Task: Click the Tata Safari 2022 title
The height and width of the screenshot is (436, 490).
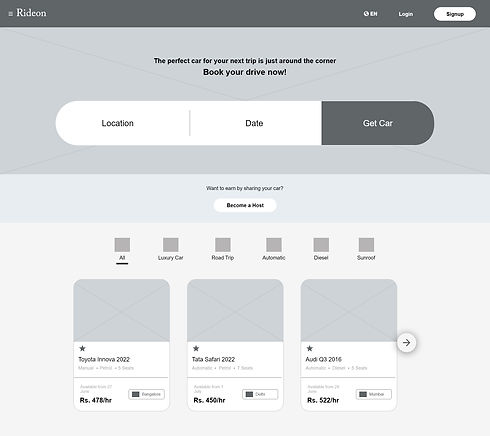Action: (213, 359)
